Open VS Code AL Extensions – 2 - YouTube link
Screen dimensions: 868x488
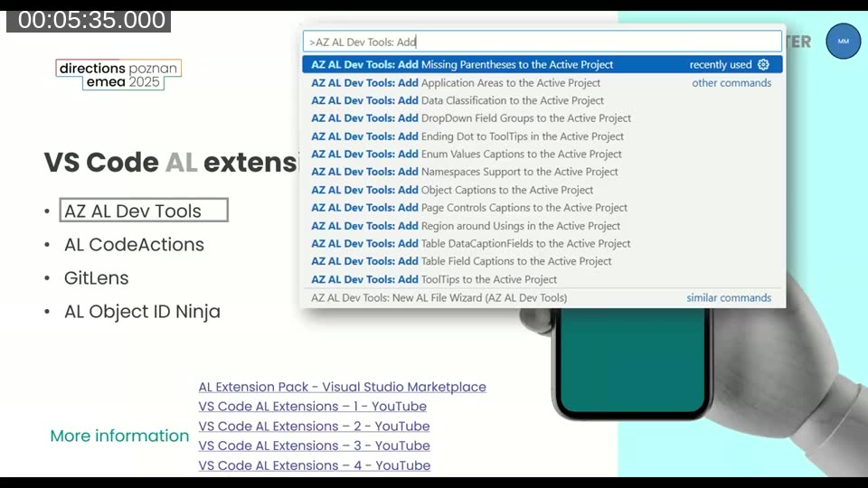[314, 426]
